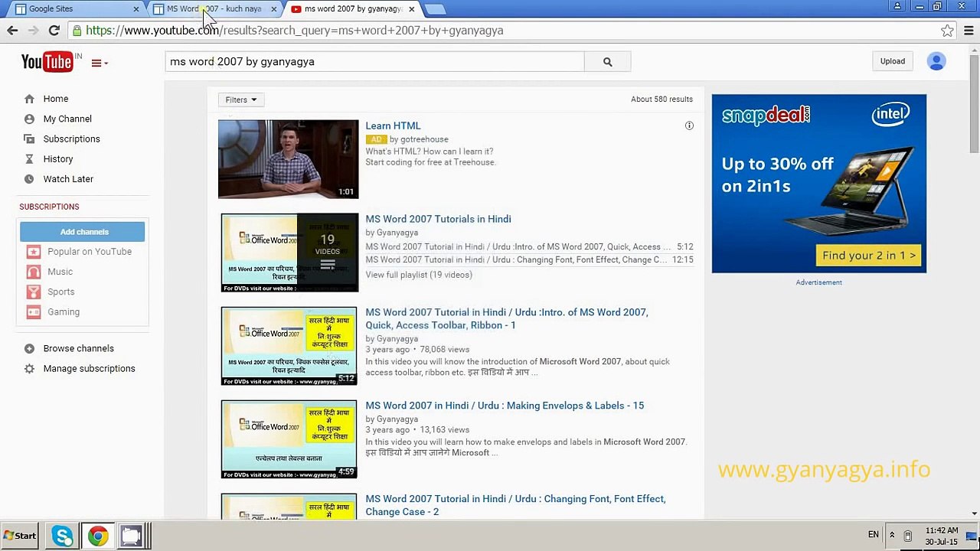This screenshot has height=551, width=980.
Task: Click the History hourglass icon
Action: click(29, 158)
